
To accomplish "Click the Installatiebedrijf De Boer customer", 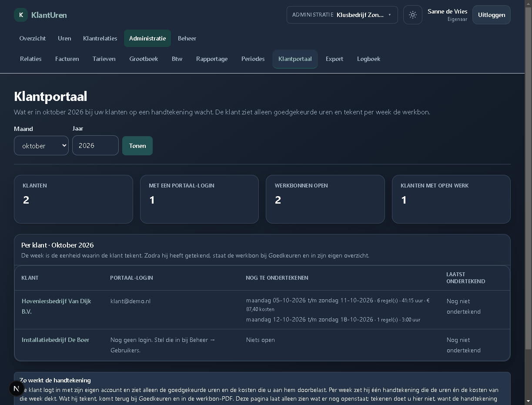I will pos(56,340).
